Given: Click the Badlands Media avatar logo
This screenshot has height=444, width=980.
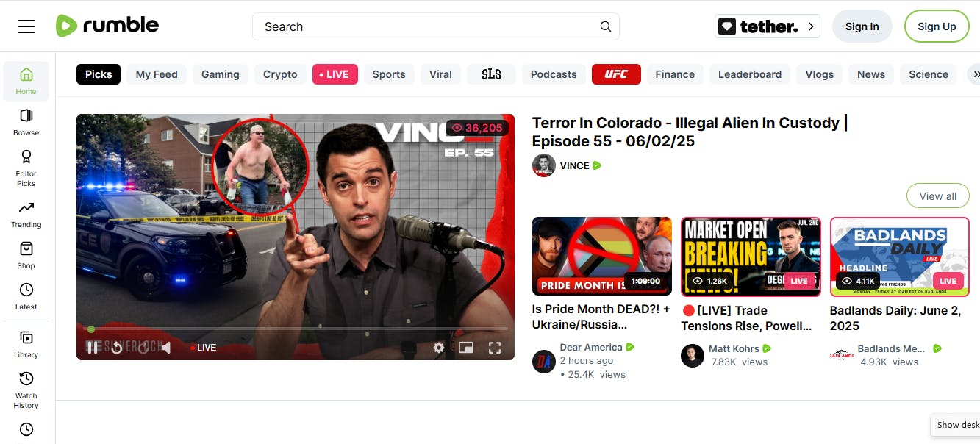Looking at the screenshot, I should 842,356.
